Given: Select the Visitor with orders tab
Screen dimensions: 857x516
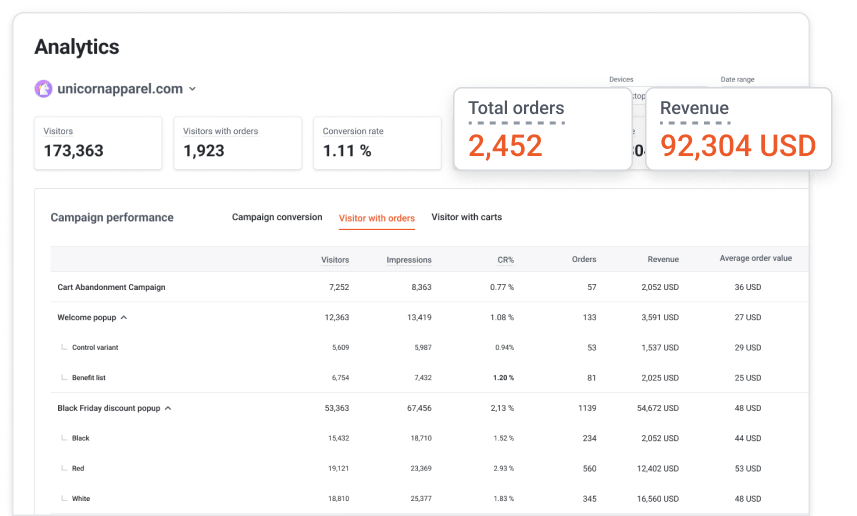Looking at the screenshot, I should [x=377, y=218].
